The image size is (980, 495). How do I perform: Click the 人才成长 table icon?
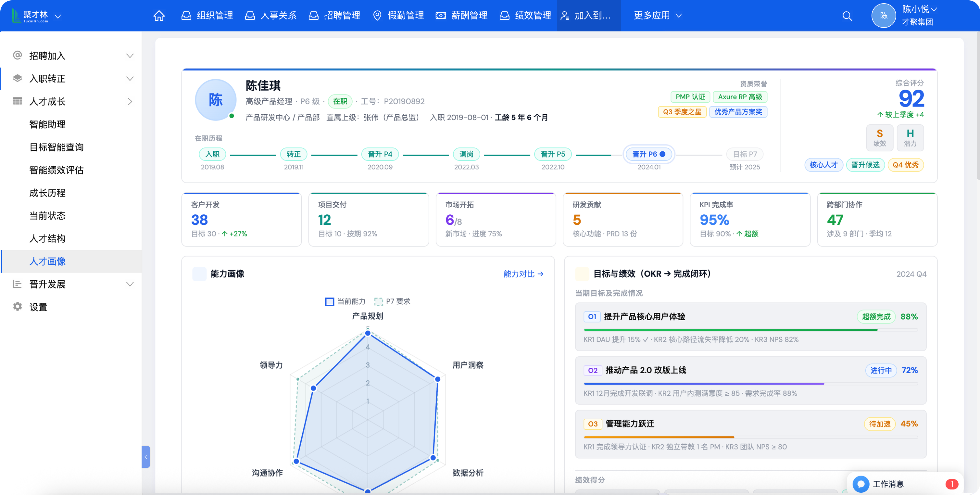coord(18,101)
